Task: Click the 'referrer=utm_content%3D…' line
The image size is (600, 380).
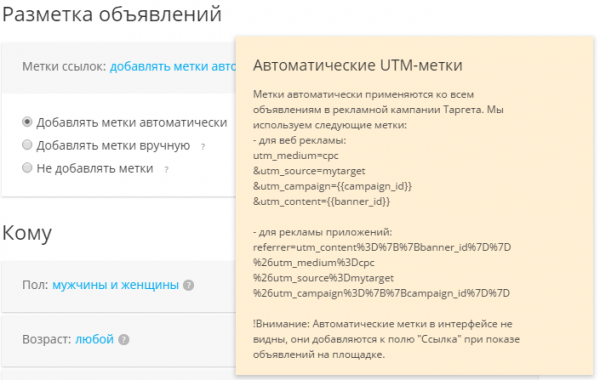Action: click(x=382, y=248)
